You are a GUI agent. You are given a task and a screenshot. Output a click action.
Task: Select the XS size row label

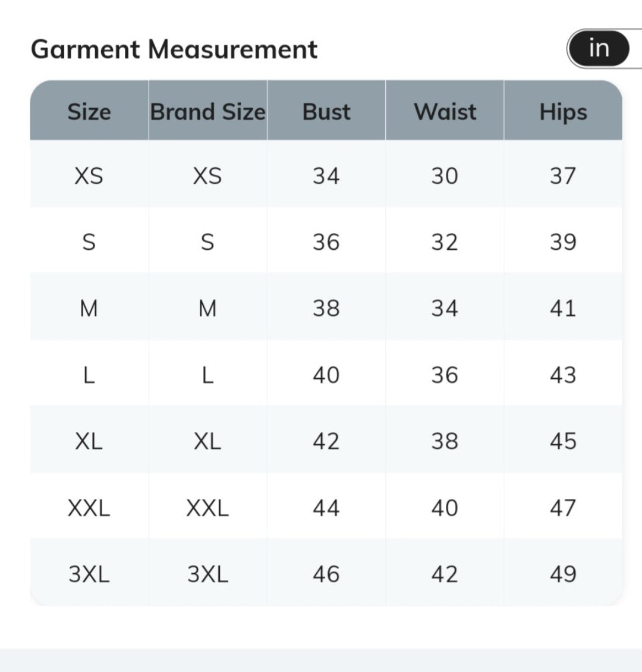pos(89,176)
